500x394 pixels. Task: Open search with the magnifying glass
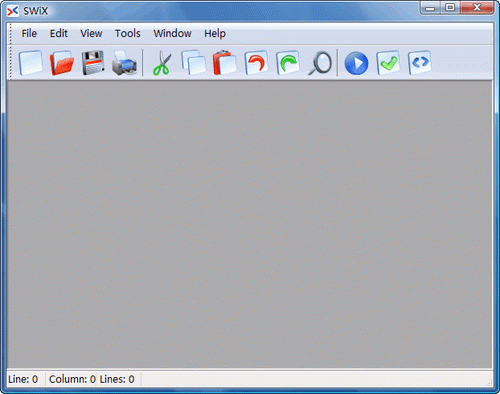[320, 63]
